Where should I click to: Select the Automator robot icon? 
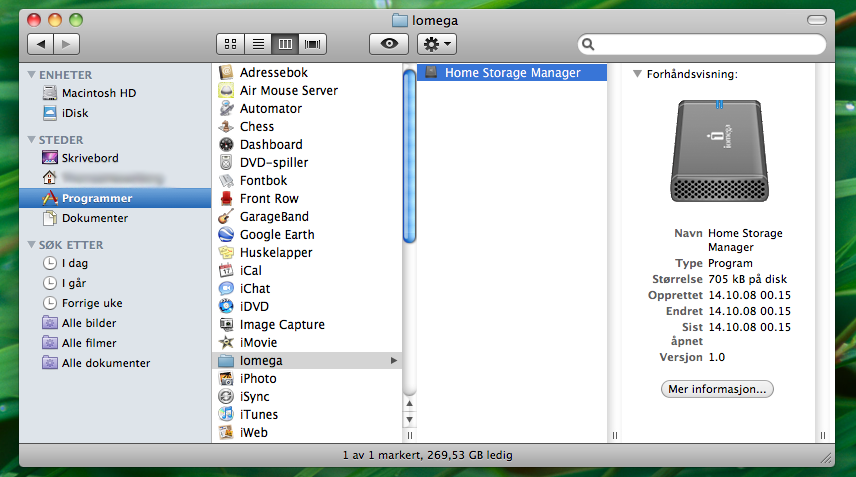point(226,108)
